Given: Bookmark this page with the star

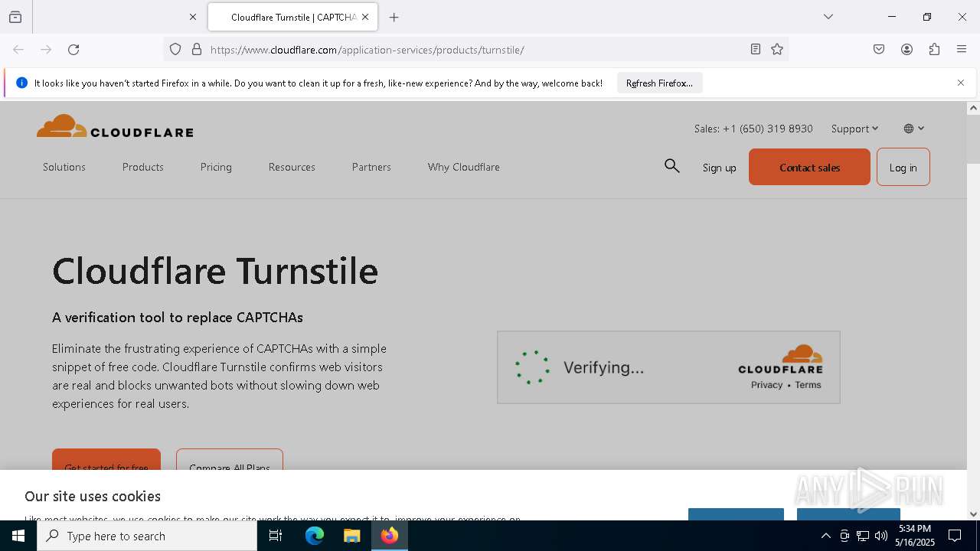Looking at the screenshot, I should pos(777,50).
